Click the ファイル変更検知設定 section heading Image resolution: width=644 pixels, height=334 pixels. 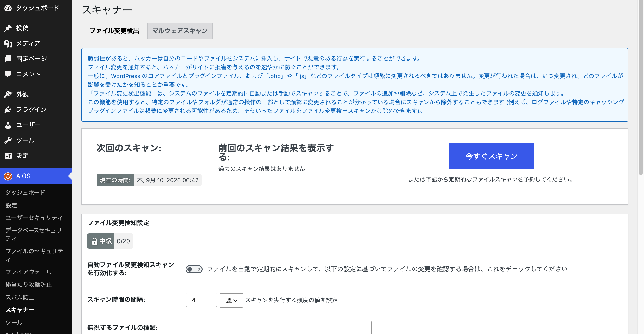pyautogui.click(x=118, y=223)
